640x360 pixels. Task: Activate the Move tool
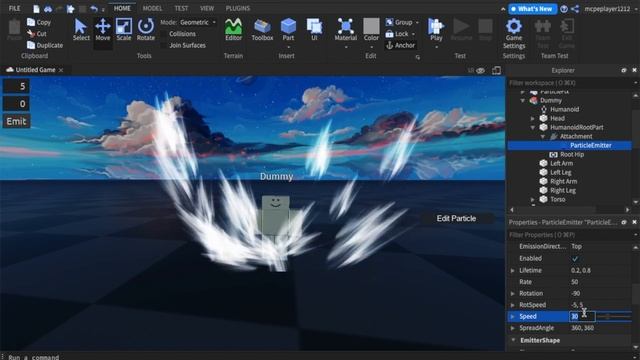point(102,29)
